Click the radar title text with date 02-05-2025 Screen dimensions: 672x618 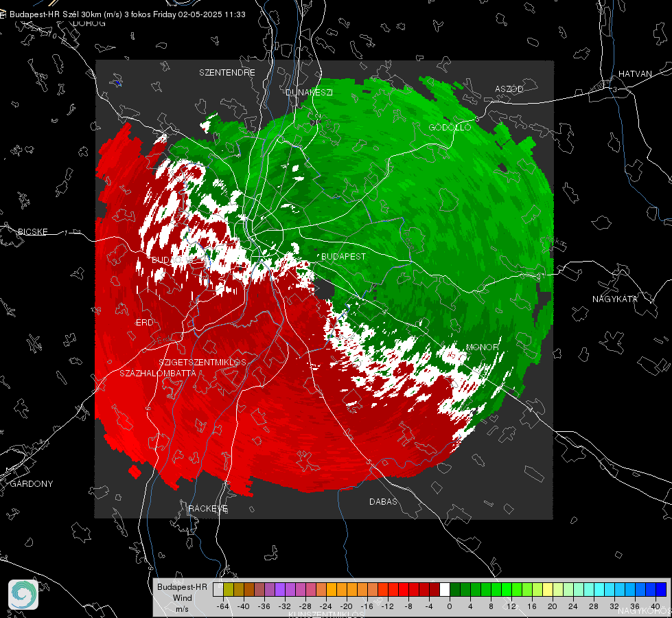click(x=128, y=14)
